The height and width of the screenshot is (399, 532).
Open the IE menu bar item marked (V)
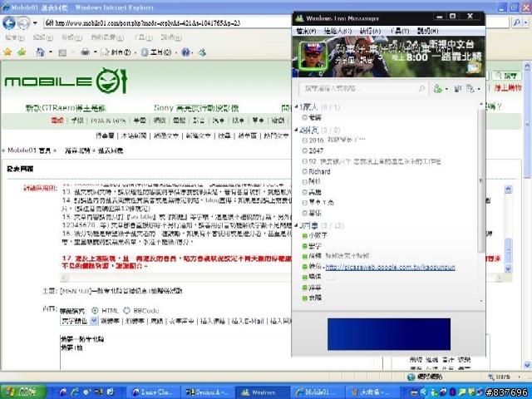coord(71,37)
